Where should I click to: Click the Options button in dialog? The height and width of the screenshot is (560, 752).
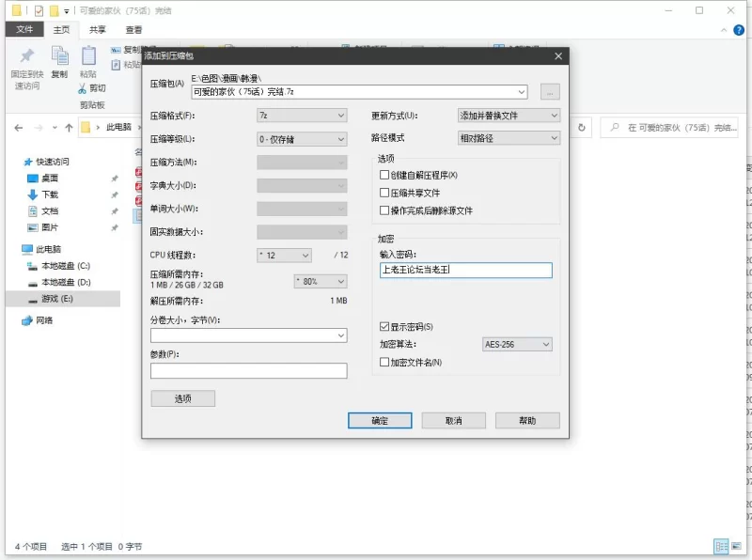pyautogui.click(x=182, y=398)
